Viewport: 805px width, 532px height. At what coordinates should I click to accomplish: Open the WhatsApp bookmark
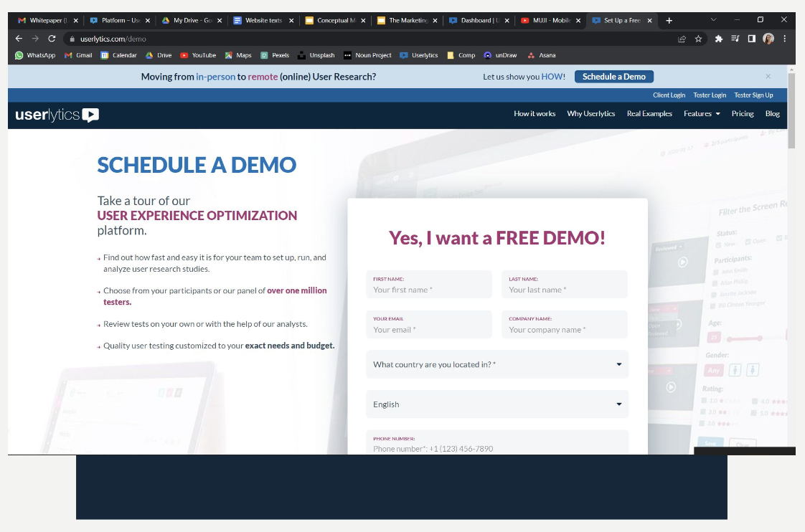35,55
